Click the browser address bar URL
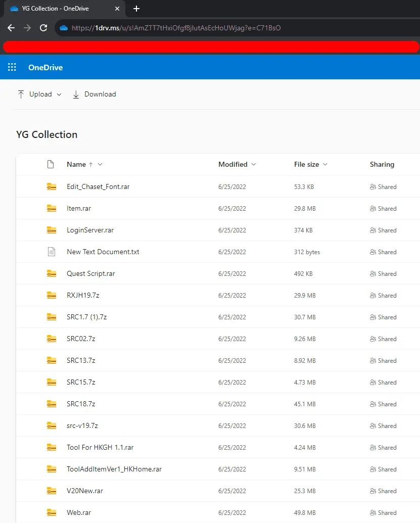Viewport: 420px width, 523px height. pos(176,28)
